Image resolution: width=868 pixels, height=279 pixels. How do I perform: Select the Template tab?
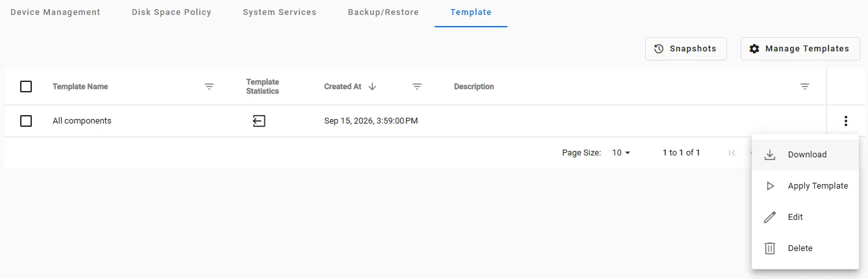(471, 12)
